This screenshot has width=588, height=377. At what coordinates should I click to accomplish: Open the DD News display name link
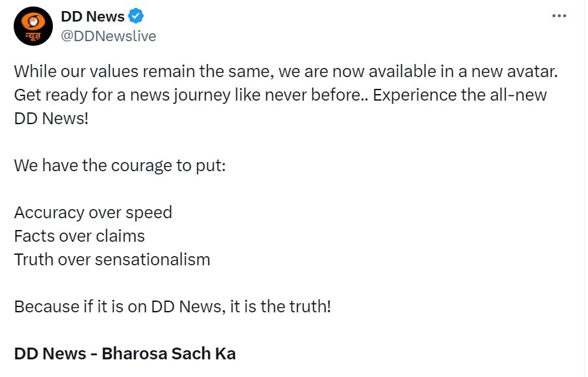(x=93, y=16)
